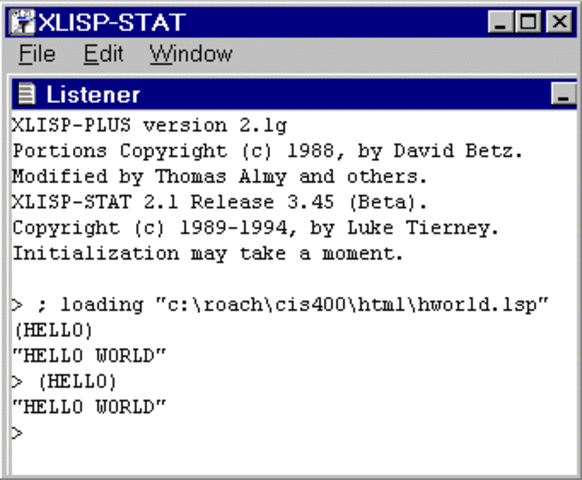Click the 'Portions Copyright (c) 1988' line

pos(267,151)
